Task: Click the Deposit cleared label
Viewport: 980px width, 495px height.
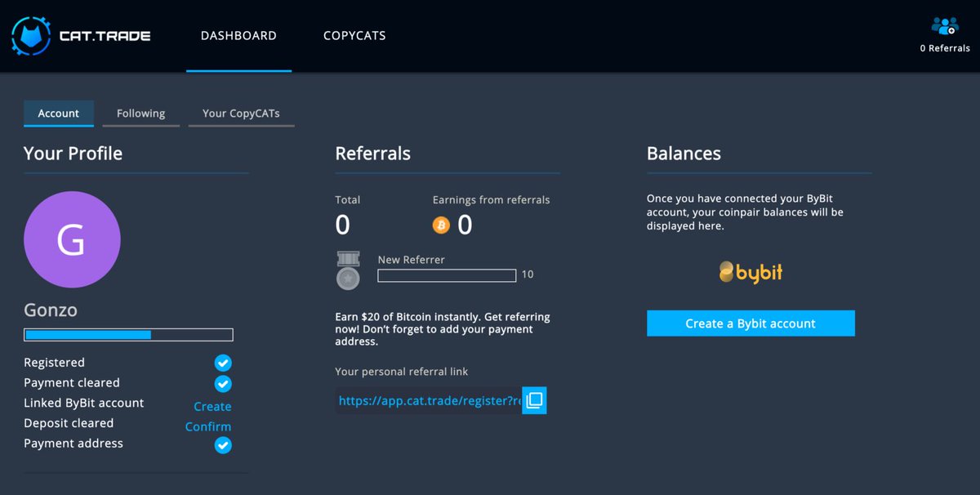Action: coord(69,423)
